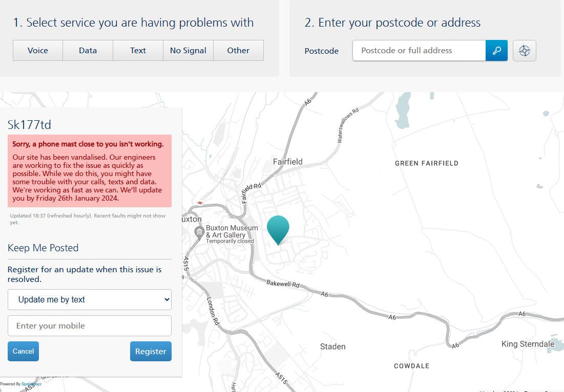Choose the No Signal service option
The height and width of the screenshot is (392, 564).
point(188,51)
